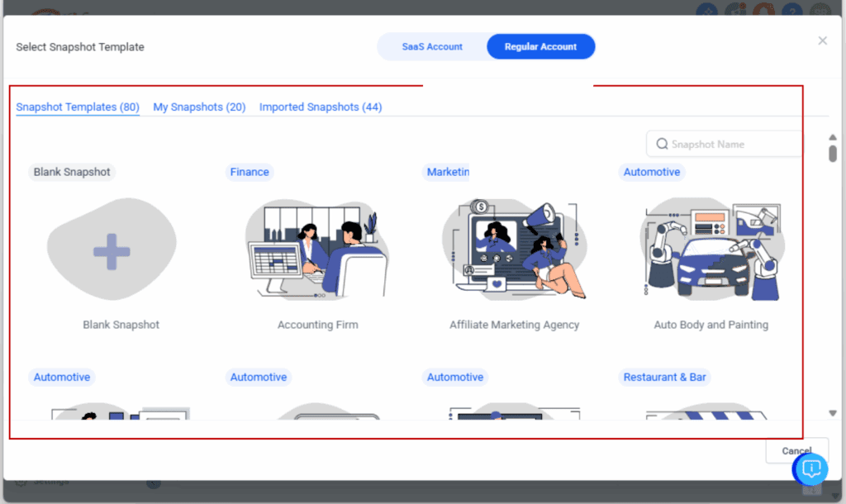Screen dimensions: 846x504
Task: Click the Snapshot Name search field
Action: [x=724, y=144]
